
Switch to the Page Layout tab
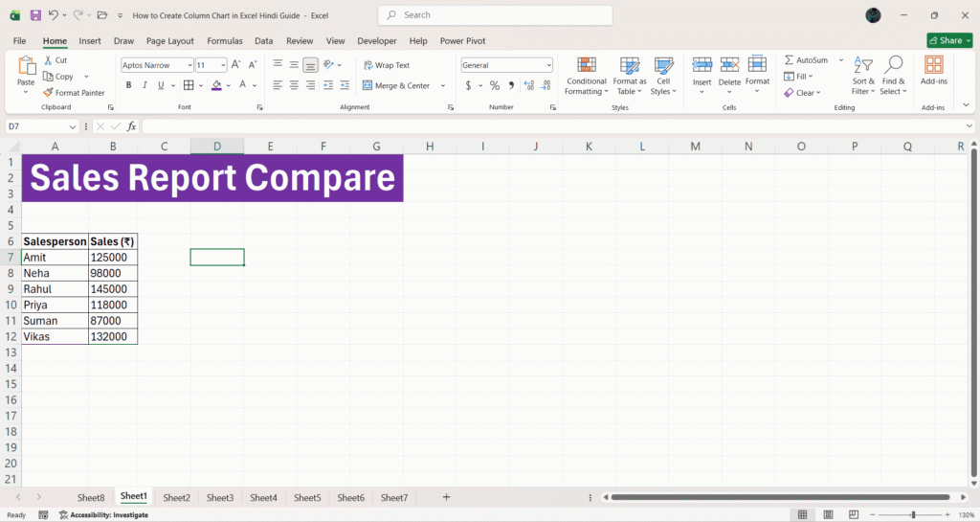170,40
